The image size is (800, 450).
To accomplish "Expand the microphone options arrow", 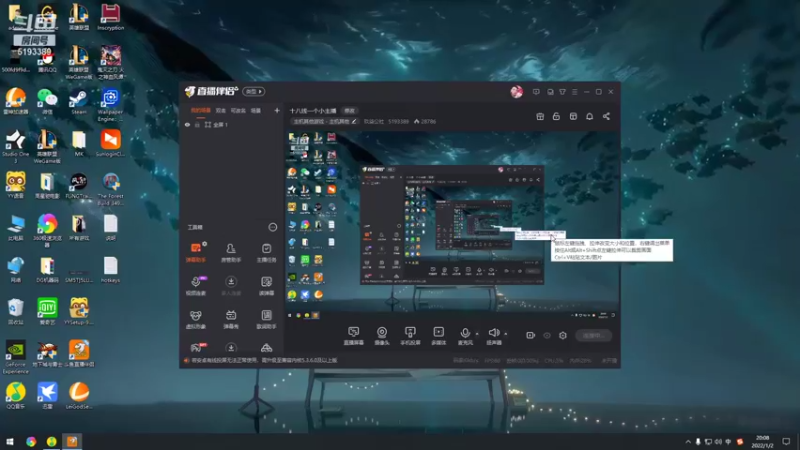I will click(x=477, y=334).
